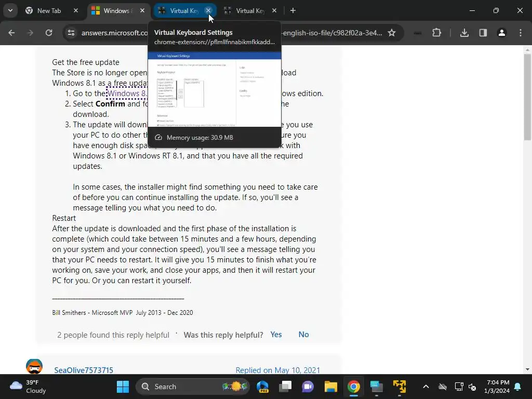This screenshot has width=532, height=399.
Task: Click the OneDrive cloud tray icon
Action: (443, 387)
